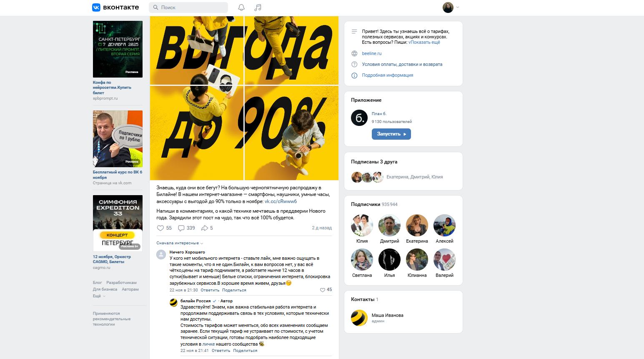Open Маша Иванова admin contact
This screenshot has height=359, width=644.
tap(387, 315)
